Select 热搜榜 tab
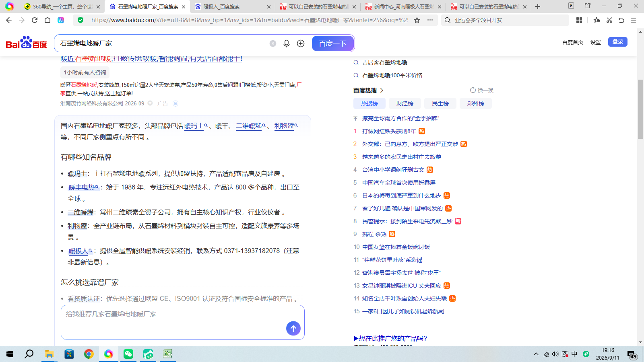 pyautogui.click(x=369, y=103)
